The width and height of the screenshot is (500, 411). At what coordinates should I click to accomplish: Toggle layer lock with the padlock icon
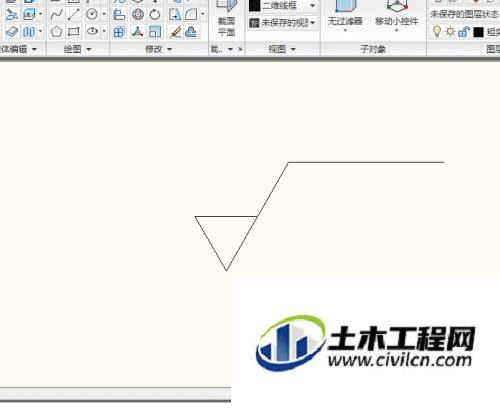point(464,32)
